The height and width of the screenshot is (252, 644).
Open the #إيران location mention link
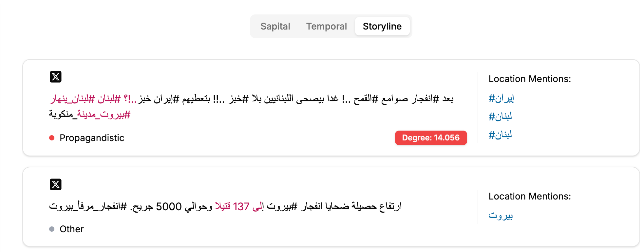point(501,98)
